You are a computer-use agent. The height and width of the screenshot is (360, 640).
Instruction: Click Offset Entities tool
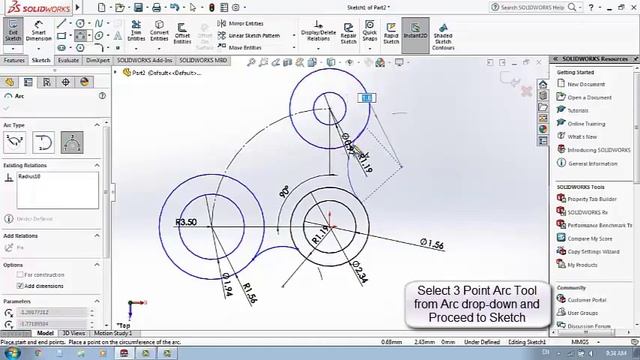pos(182,33)
